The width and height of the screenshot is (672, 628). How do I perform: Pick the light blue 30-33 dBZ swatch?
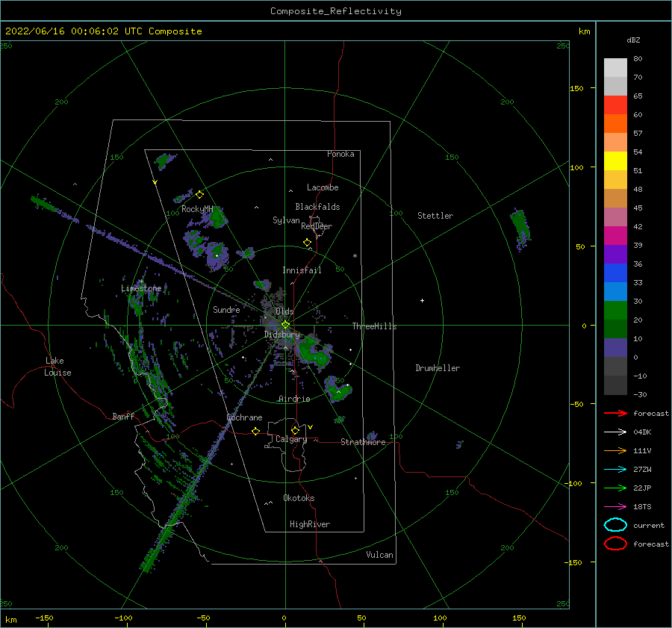point(615,291)
